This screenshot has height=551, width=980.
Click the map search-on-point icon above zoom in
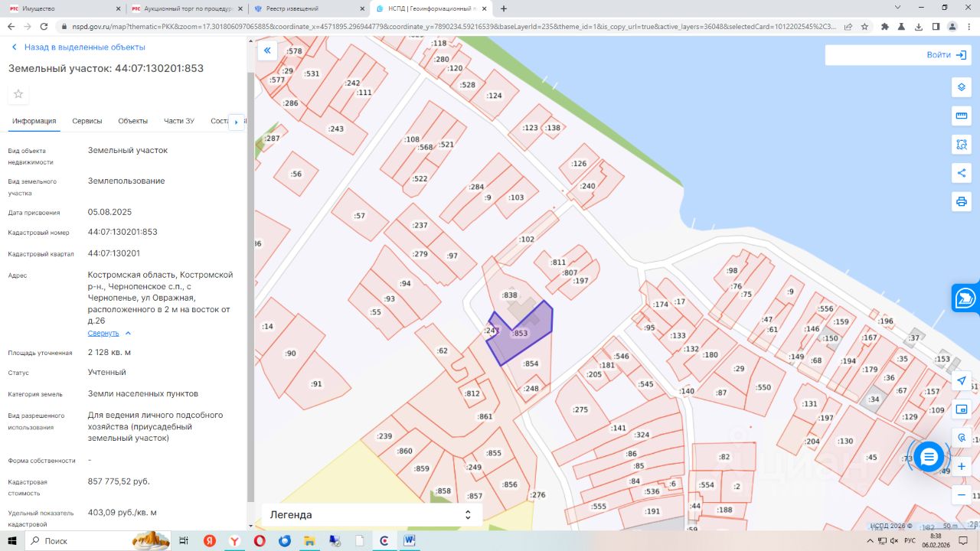pyautogui.click(x=961, y=438)
